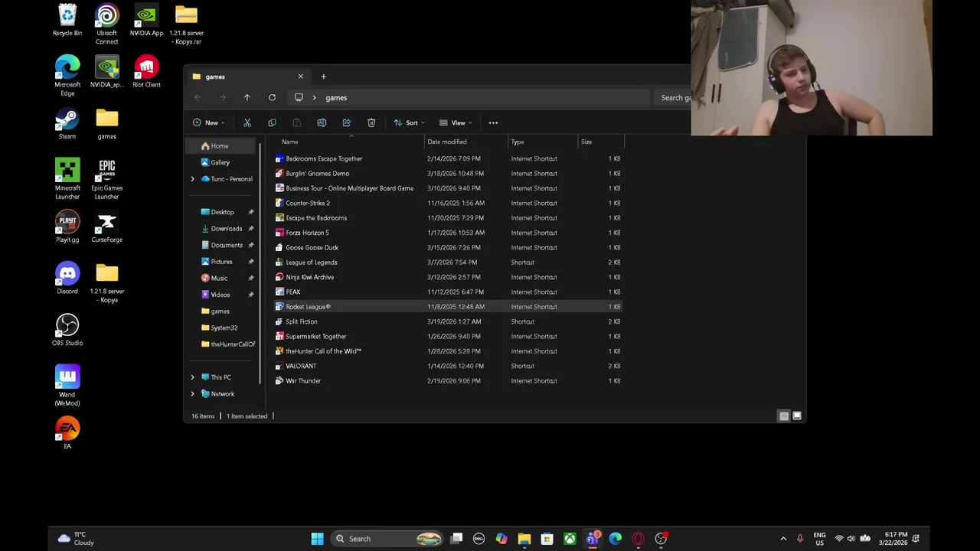Select the Playit.gg desktop icon
The height and width of the screenshot is (551, 980).
[x=67, y=227]
